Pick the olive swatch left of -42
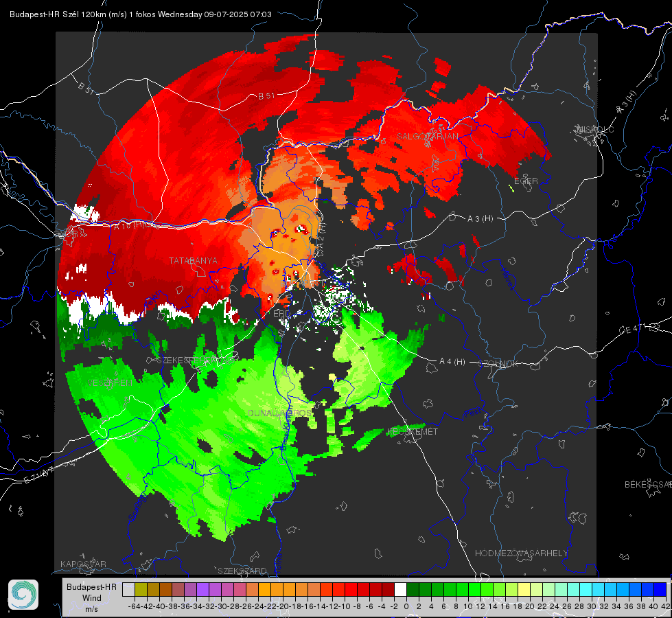672x618 pixels. pos(141,589)
